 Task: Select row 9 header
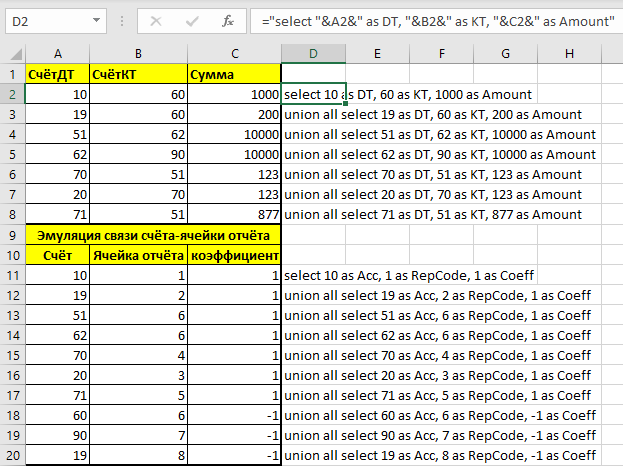pos(12,235)
